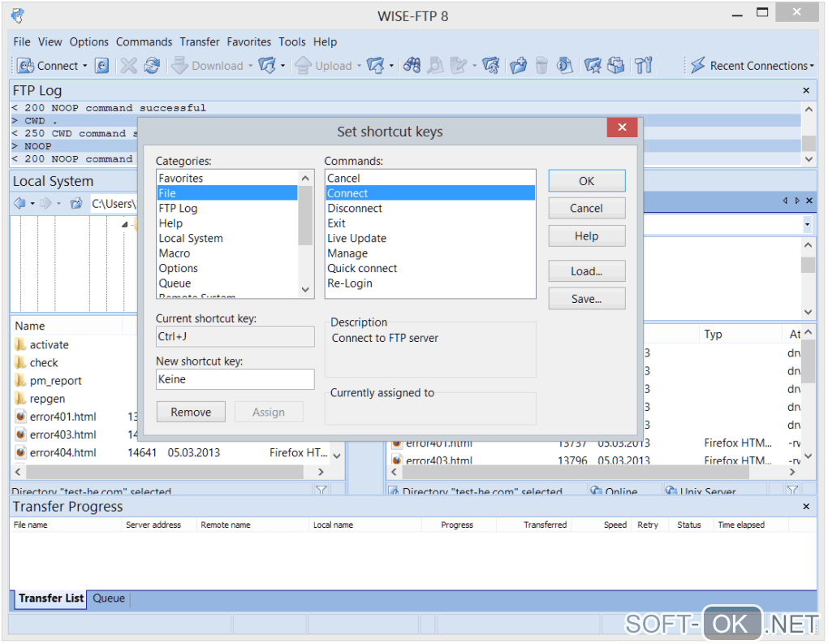This screenshot has width=828, height=644.
Task: Open the File menu
Action: click(x=22, y=41)
